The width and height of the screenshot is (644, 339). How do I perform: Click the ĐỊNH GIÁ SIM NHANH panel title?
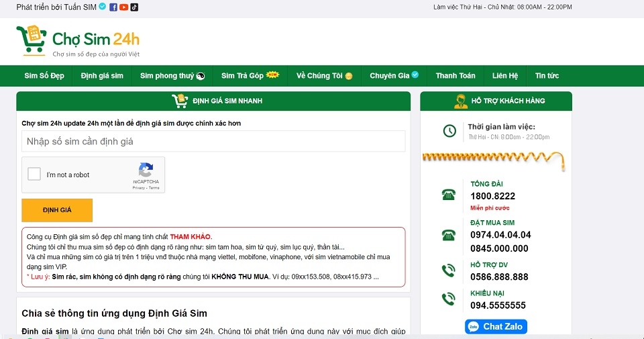tap(227, 101)
